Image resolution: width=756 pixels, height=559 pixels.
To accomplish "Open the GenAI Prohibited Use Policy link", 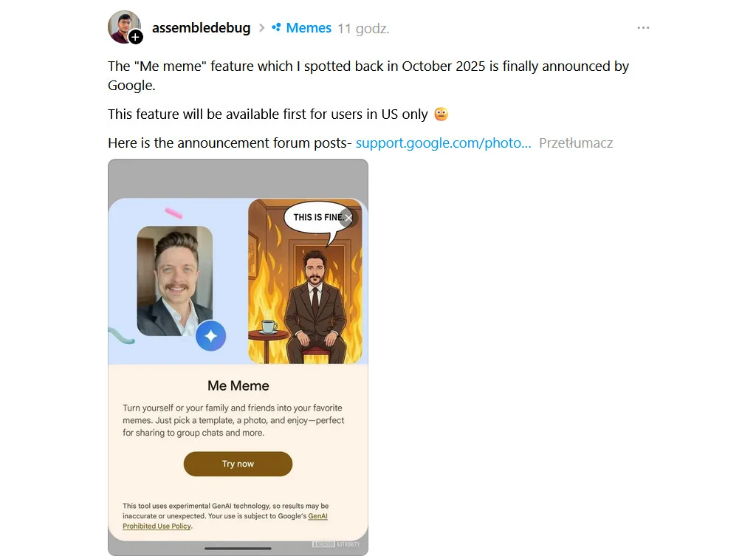I will click(x=157, y=525).
